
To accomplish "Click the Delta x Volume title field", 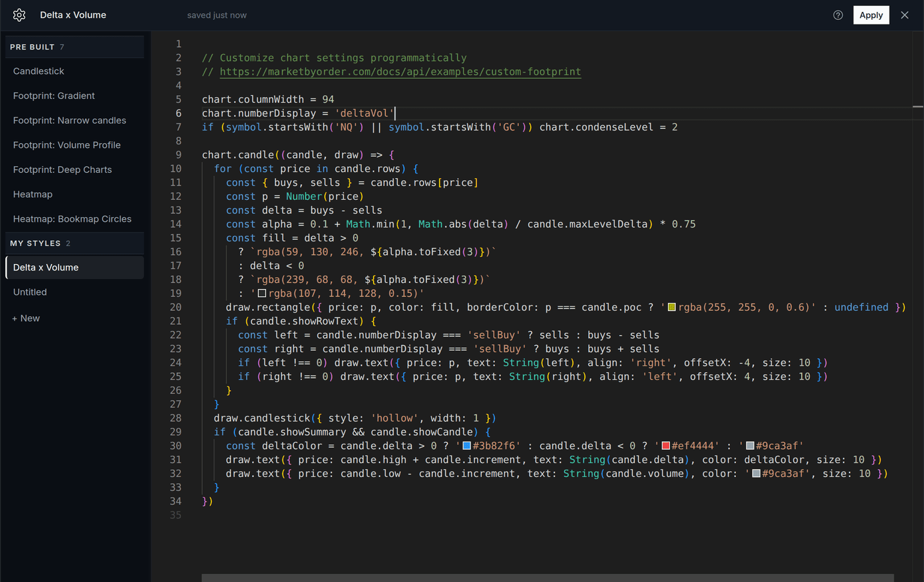I will tap(73, 15).
